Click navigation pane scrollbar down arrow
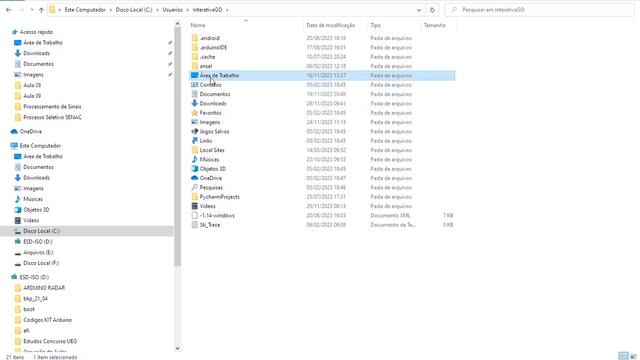 (x=178, y=348)
